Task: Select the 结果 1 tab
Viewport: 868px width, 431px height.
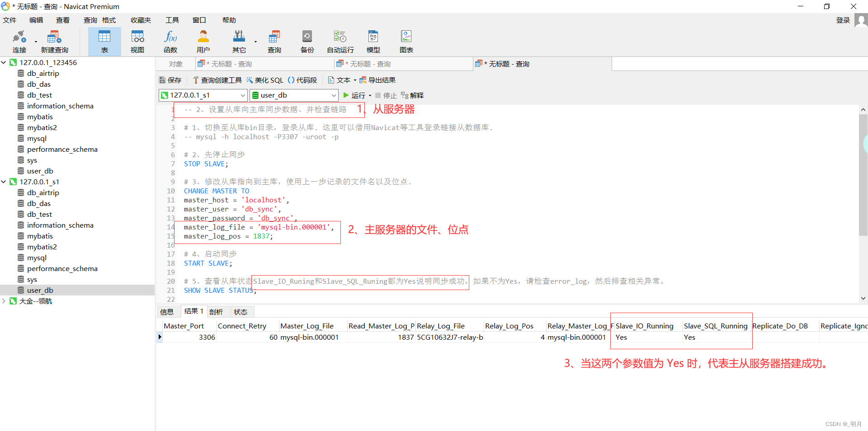Action: coord(194,311)
